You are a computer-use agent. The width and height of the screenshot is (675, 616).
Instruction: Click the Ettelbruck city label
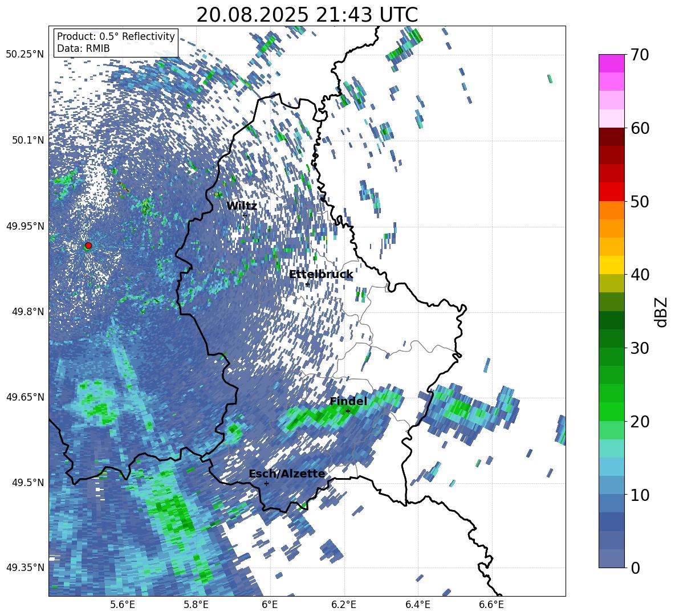321,275
